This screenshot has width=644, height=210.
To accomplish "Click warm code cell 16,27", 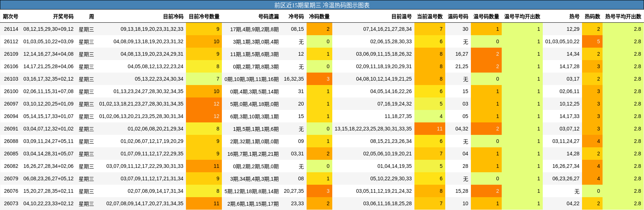I will pos(462,54).
